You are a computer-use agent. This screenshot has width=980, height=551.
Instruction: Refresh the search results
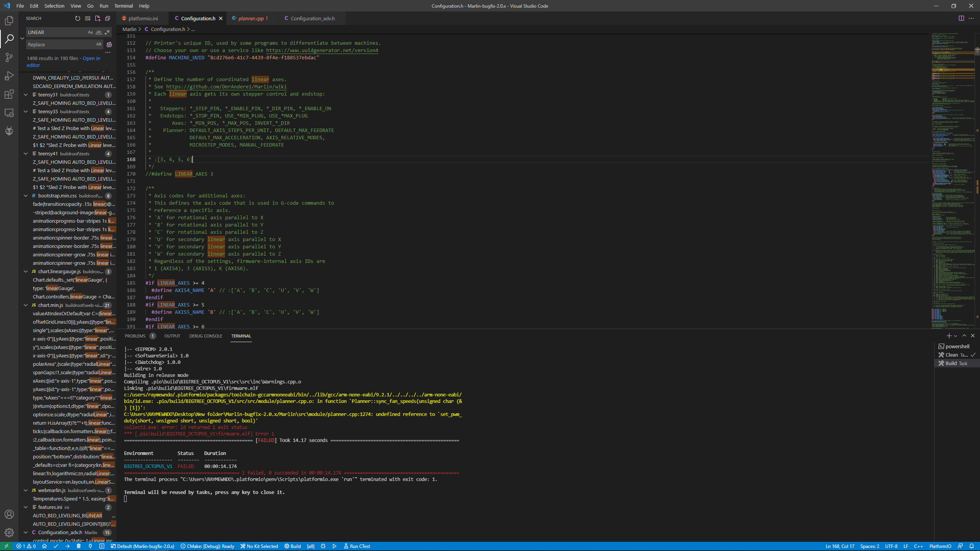coord(78,18)
